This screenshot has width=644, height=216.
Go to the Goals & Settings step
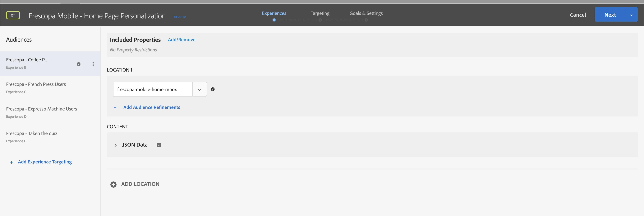(366, 13)
